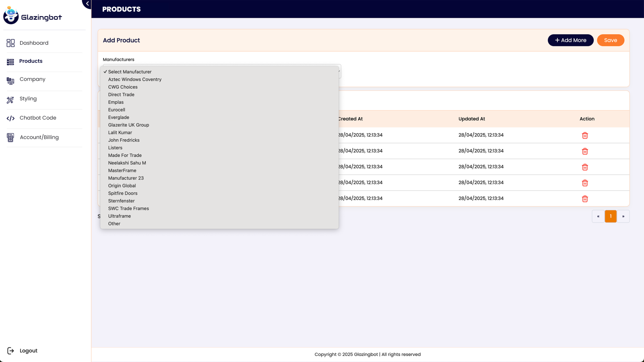Click the orange Save button
This screenshot has height=362, width=644.
tap(610, 40)
